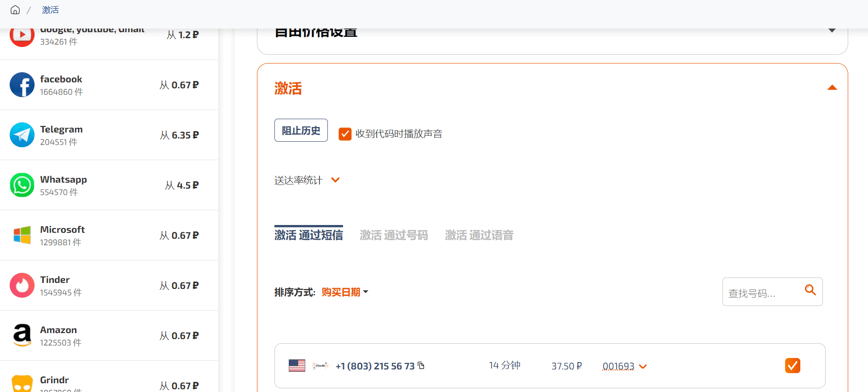The image size is (868, 392).
Task: Switch to 激活 通过号码 tab
Action: click(394, 235)
